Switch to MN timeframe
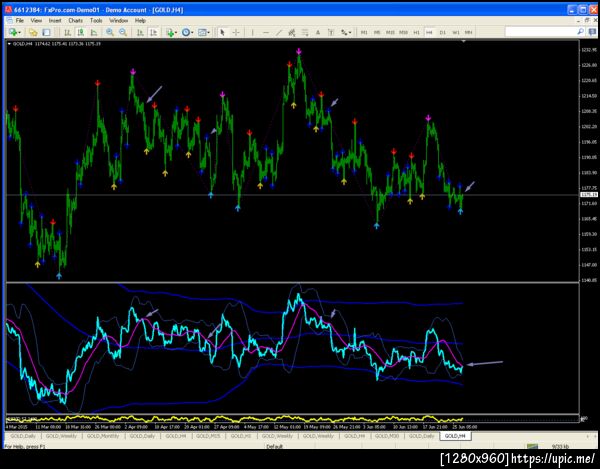Viewport: 600px width, 469px height. coord(468,33)
